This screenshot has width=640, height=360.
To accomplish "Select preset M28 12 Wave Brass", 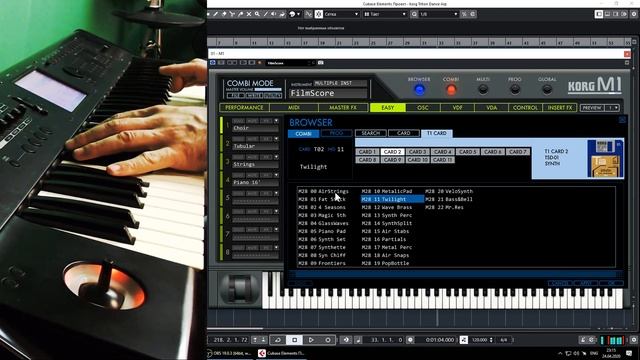I will point(387,207).
